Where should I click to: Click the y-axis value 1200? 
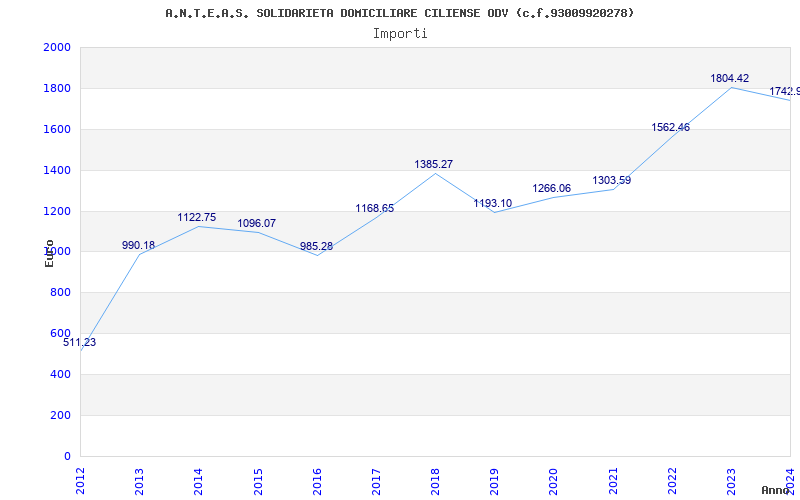click(57, 211)
